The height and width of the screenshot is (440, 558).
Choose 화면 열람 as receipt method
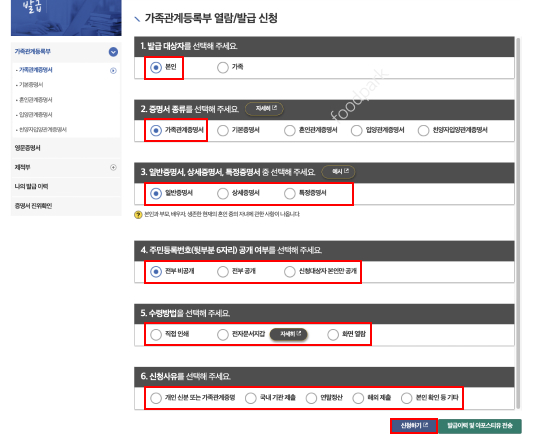coord(333,335)
